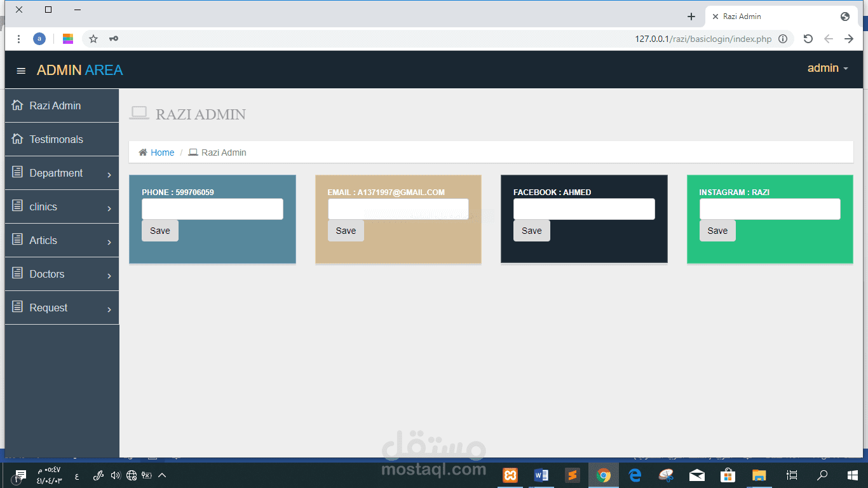Open Windows search on the taskbar
This screenshot has height=488, width=868.
coord(823,475)
